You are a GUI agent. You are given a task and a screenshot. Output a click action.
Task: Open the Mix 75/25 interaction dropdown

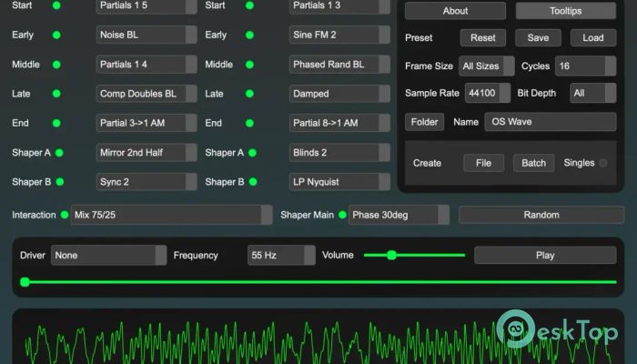pyautogui.click(x=171, y=215)
